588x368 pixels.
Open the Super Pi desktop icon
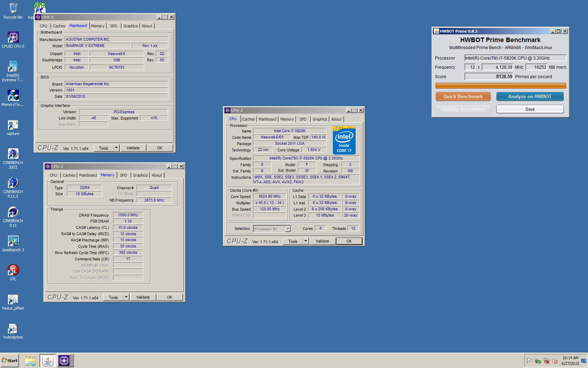[x=39, y=8]
